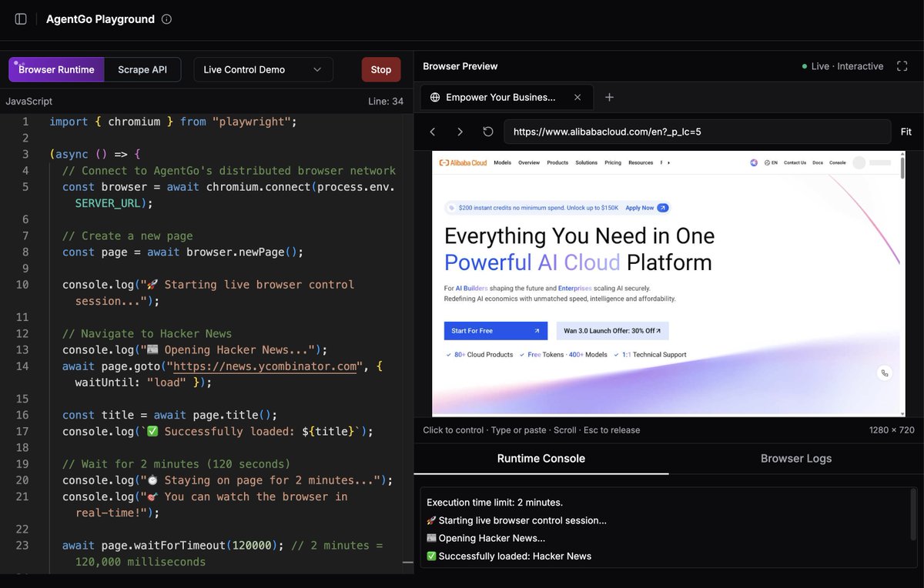Screen dimensions: 924x588
Task: Click the Line: 34 indicator
Action: point(386,102)
